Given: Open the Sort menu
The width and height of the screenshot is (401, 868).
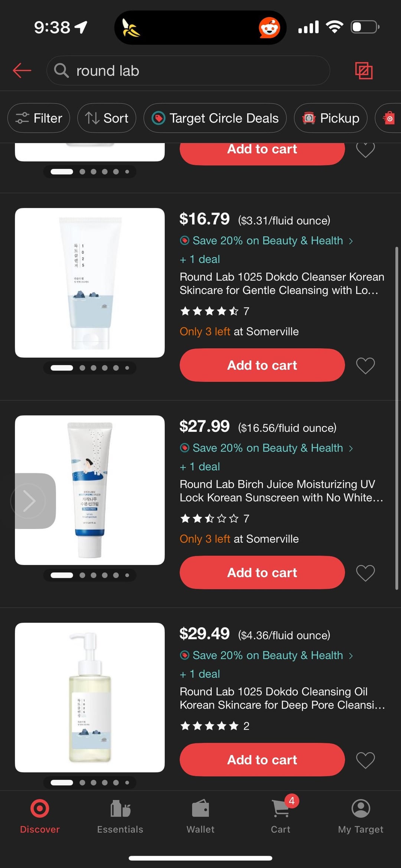Looking at the screenshot, I should tap(107, 118).
